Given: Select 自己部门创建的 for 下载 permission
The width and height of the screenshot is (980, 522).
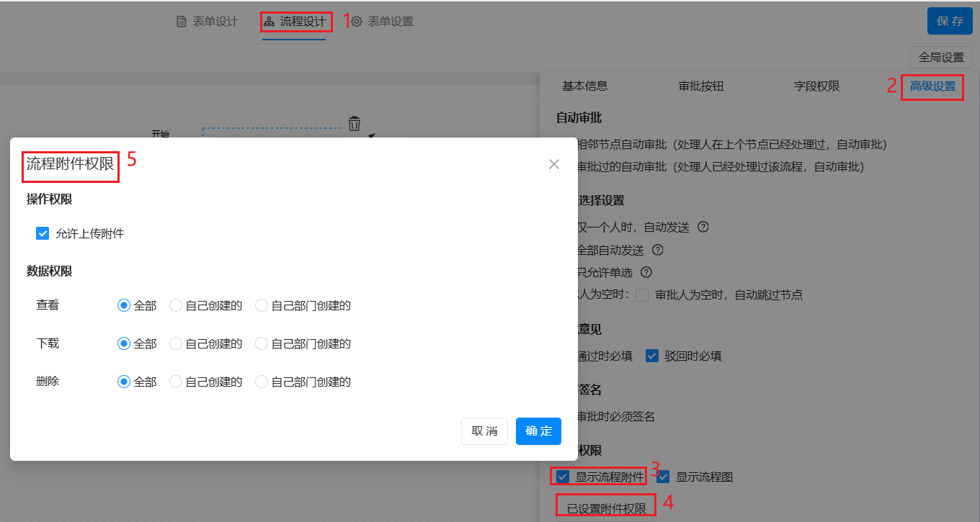Looking at the screenshot, I should pos(262,343).
